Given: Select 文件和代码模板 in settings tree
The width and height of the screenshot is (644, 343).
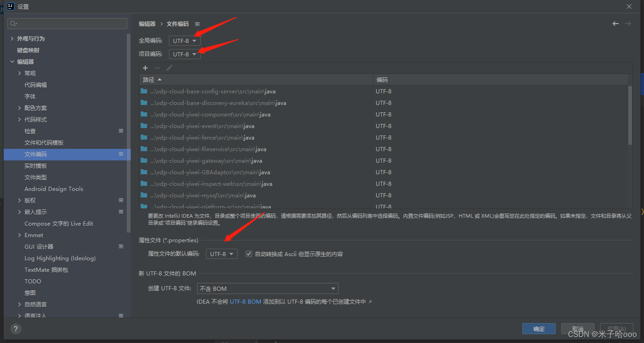Looking at the screenshot, I should pos(44,142).
